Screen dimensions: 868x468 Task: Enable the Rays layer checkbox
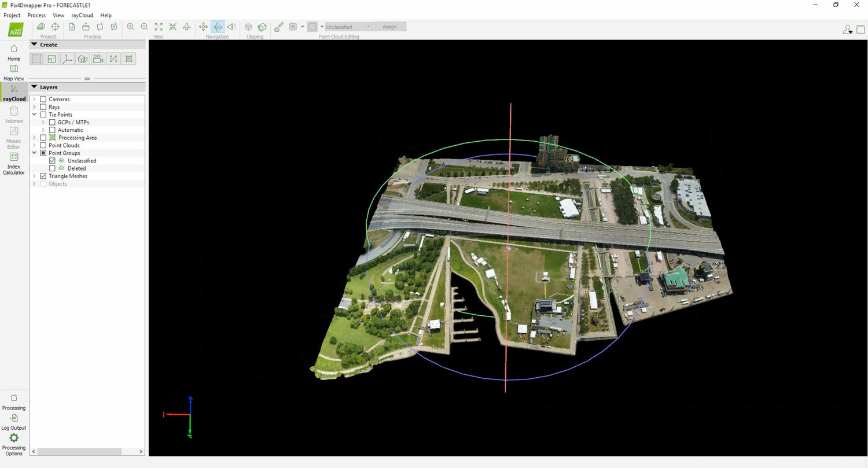[43, 107]
